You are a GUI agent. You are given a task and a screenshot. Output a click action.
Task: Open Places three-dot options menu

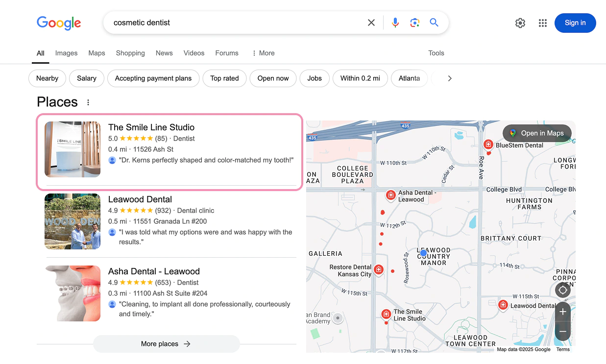tap(88, 102)
